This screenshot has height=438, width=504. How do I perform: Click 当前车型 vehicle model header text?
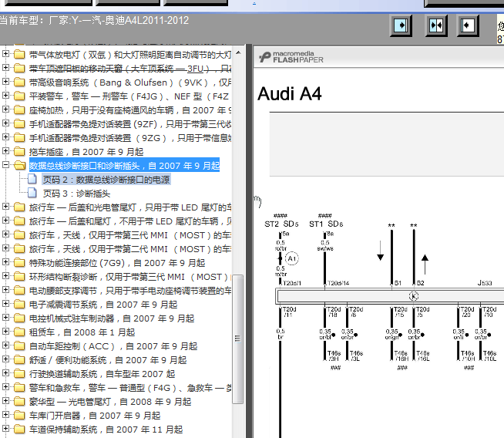(x=95, y=21)
